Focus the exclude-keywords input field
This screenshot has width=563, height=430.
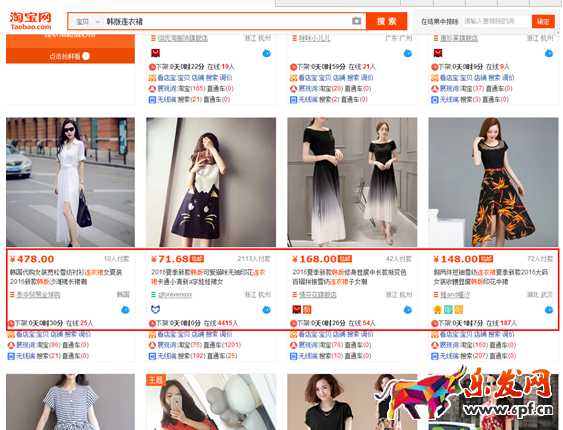coord(496,22)
